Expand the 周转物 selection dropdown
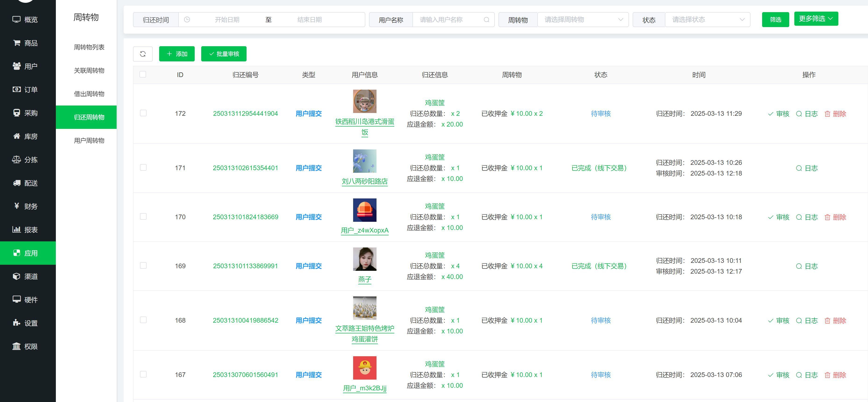 point(583,20)
